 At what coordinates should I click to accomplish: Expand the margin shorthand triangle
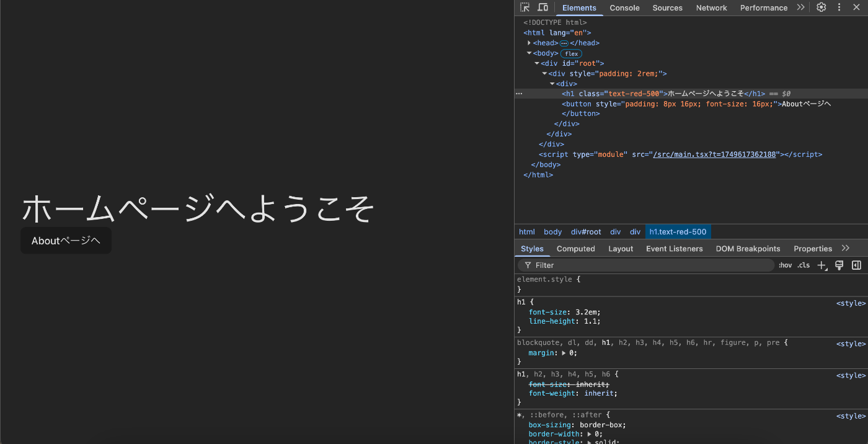tap(564, 353)
